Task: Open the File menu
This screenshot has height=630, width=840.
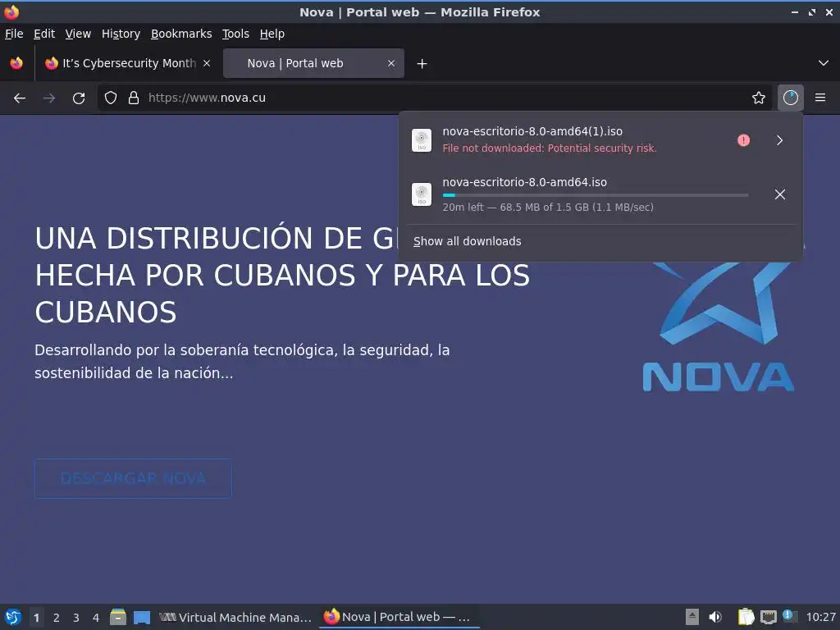Action: (x=14, y=34)
